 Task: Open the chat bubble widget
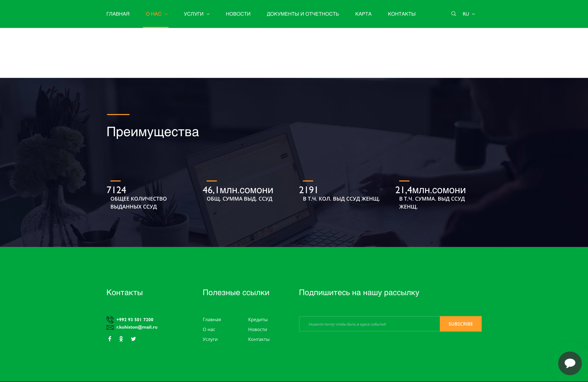pos(570,363)
